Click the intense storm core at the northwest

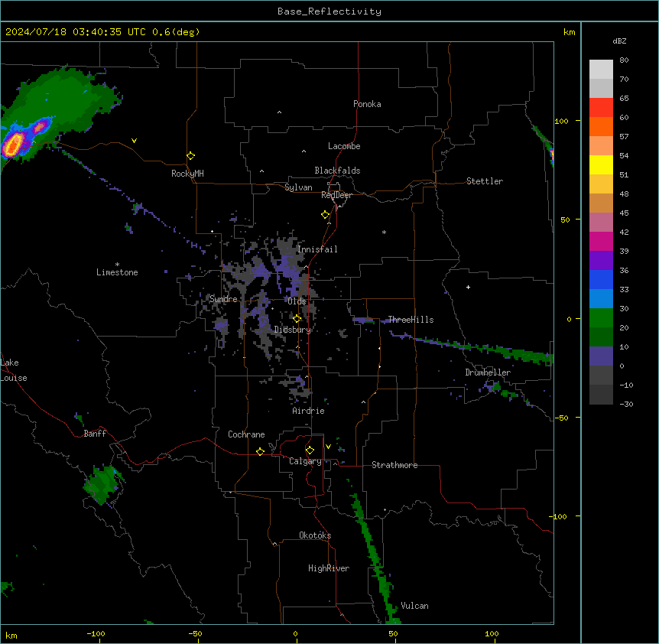click(14, 145)
